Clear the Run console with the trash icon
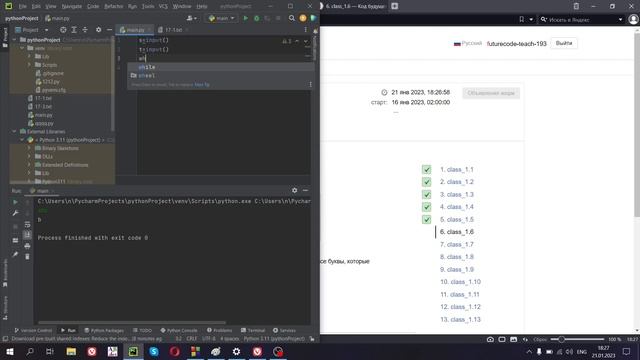640x360 pixels. (x=27, y=256)
